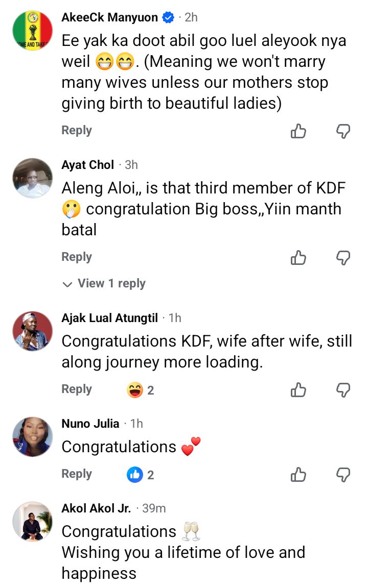Screen dimensions: 368x588
Task: Open Nuno Julia's profile picture
Action: click(x=32, y=436)
